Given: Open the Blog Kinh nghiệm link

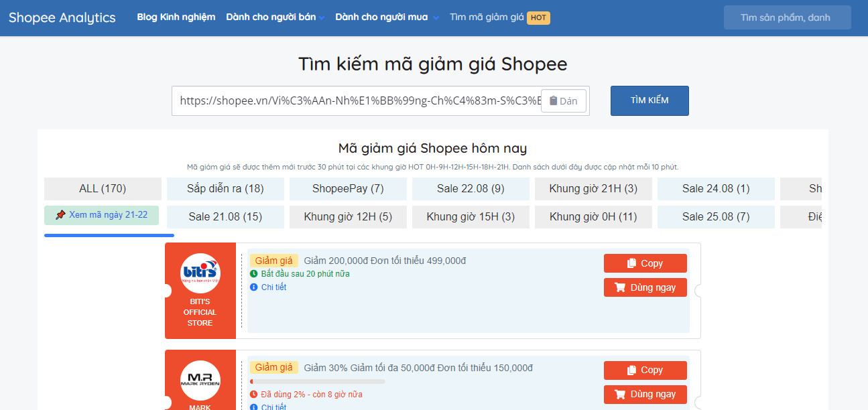Looking at the screenshot, I should click(x=176, y=17).
